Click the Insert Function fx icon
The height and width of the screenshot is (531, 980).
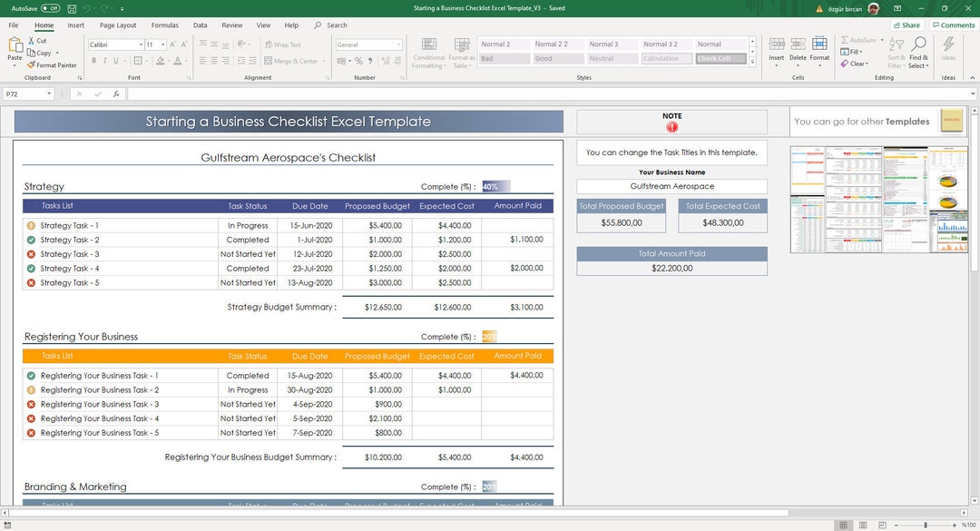(116, 93)
